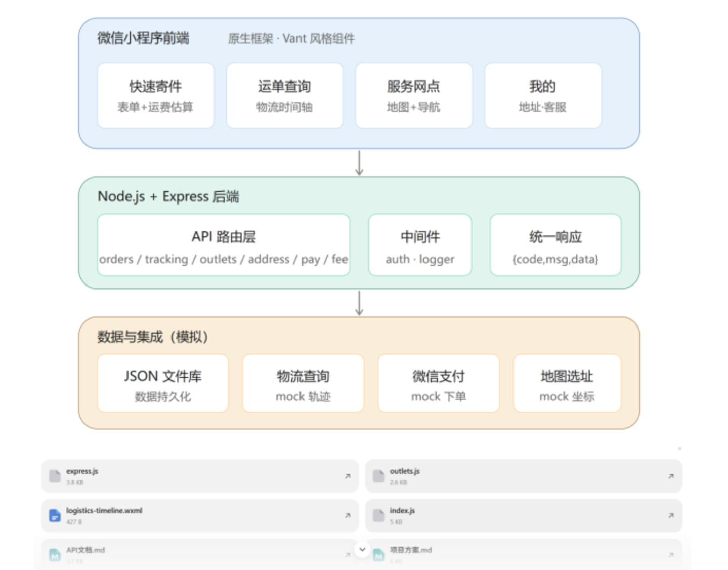This screenshot has width=728, height=570.
Task: Click the API 路由层 box
Action: [224, 245]
